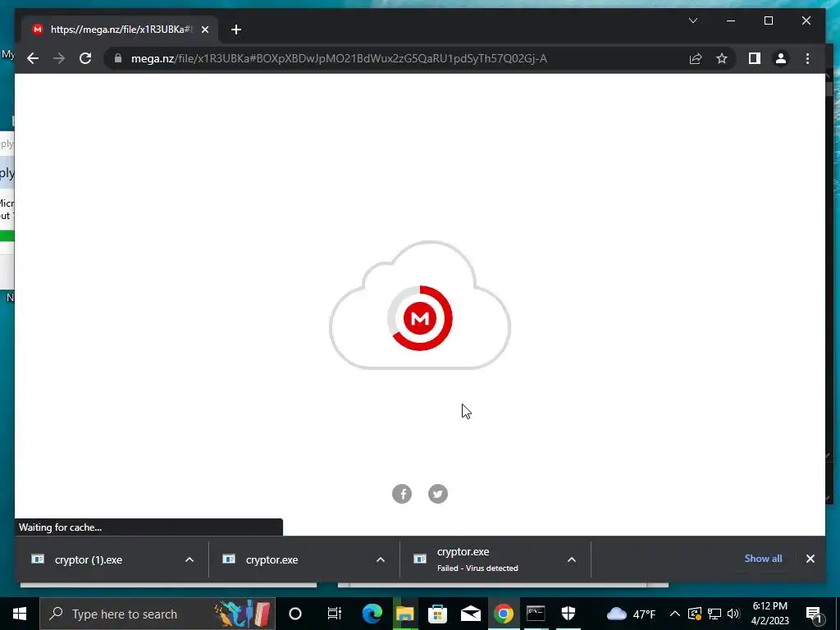Open the Chrome three-dot menu

(x=807, y=58)
